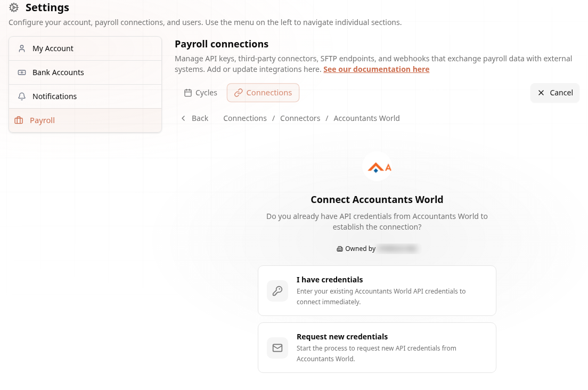Click the blurred owner name

coord(398,249)
